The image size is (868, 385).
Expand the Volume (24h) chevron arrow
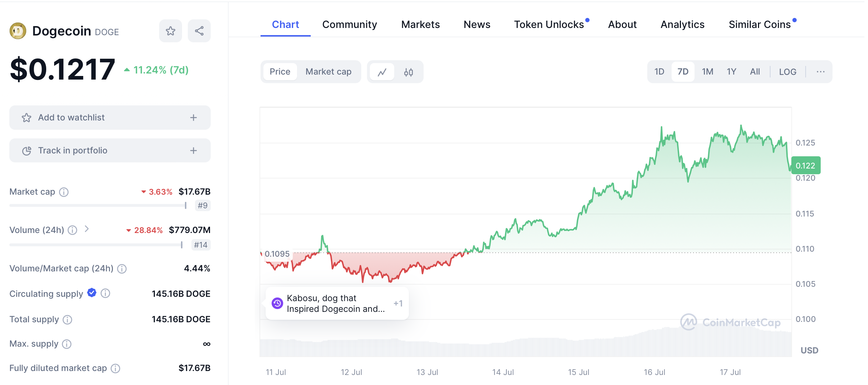87,229
